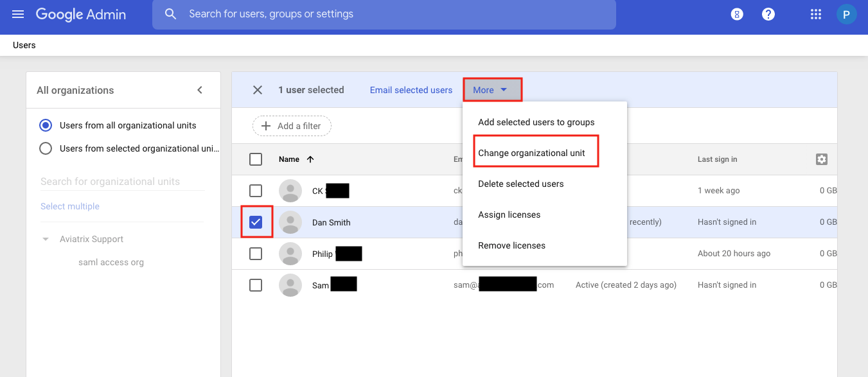Choose Assign licenses from menu
This screenshot has height=377, width=868.
tap(509, 215)
